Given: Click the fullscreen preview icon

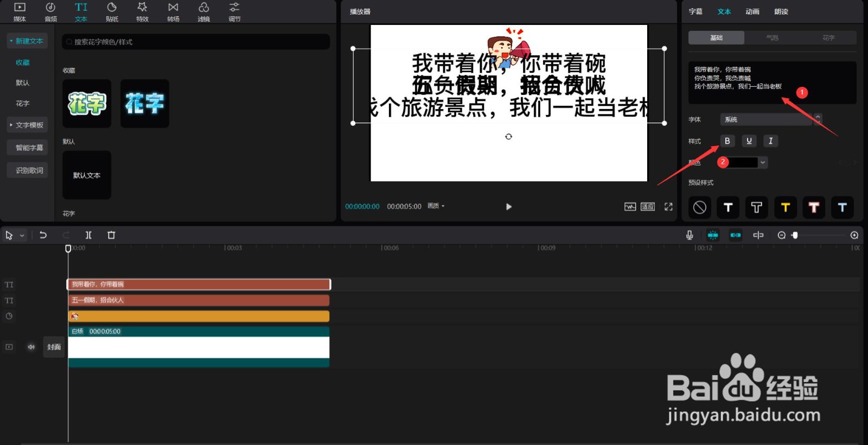Looking at the screenshot, I should click(668, 207).
